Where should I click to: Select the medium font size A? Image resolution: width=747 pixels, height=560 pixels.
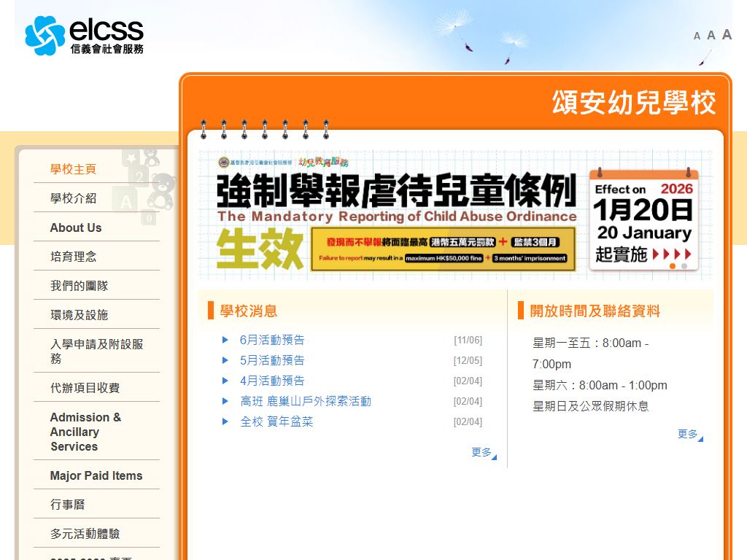click(x=711, y=35)
